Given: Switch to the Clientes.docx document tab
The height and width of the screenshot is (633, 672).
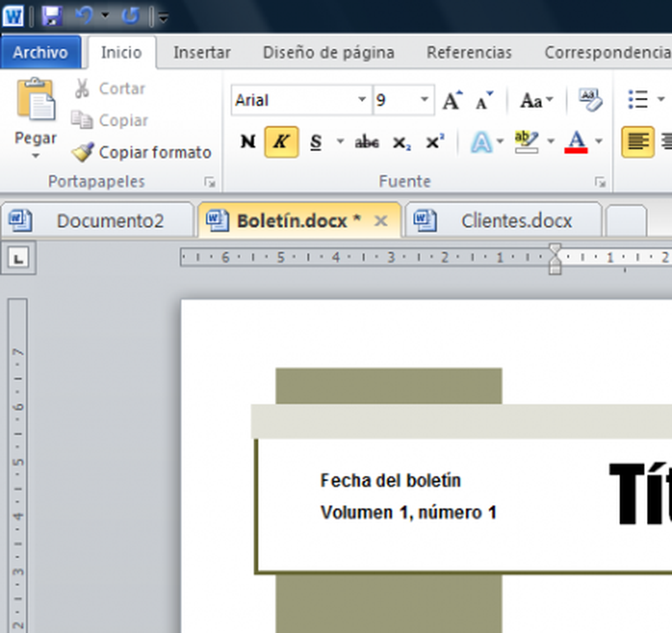Looking at the screenshot, I should (516, 221).
